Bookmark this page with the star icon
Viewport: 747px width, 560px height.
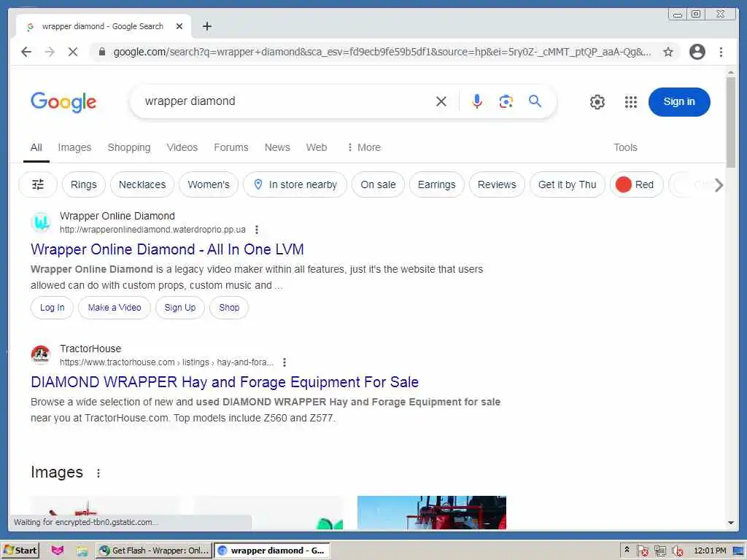coord(668,52)
